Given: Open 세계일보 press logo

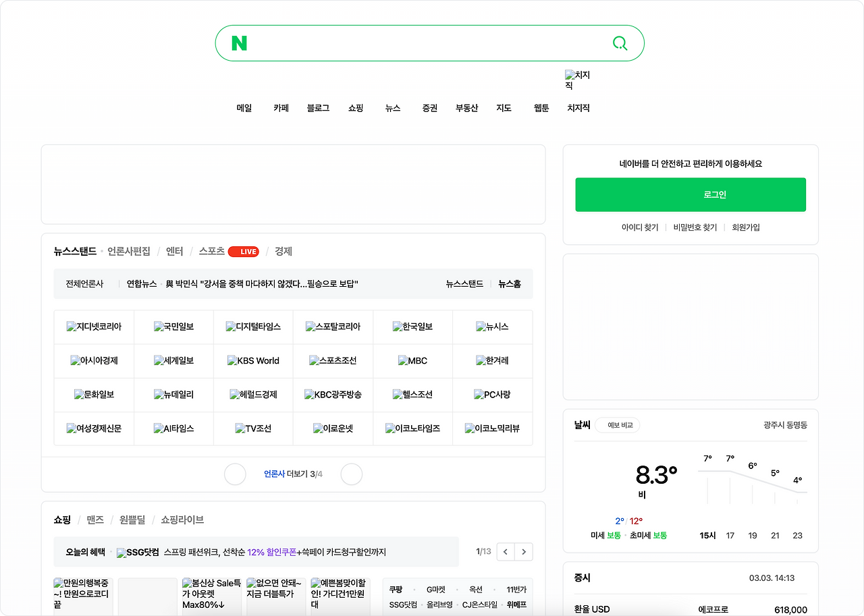Looking at the screenshot, I should tap(173, 361).
